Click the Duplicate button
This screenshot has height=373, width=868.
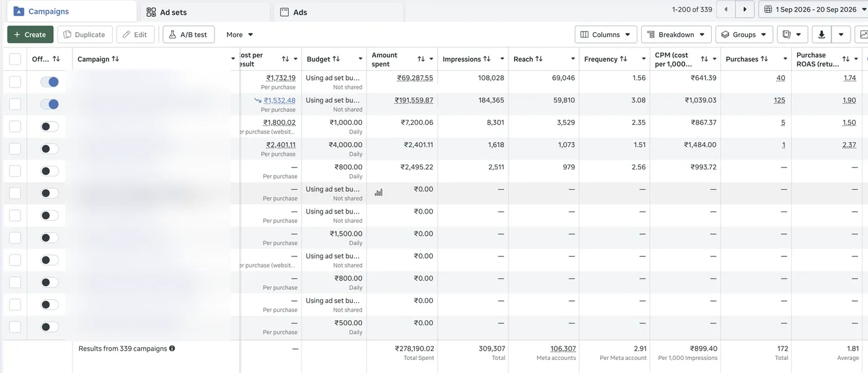[x=86, y=35]
